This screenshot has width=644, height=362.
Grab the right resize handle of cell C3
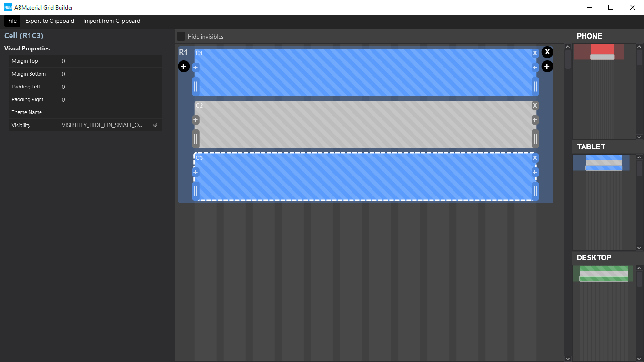click(x=535, y=191)
